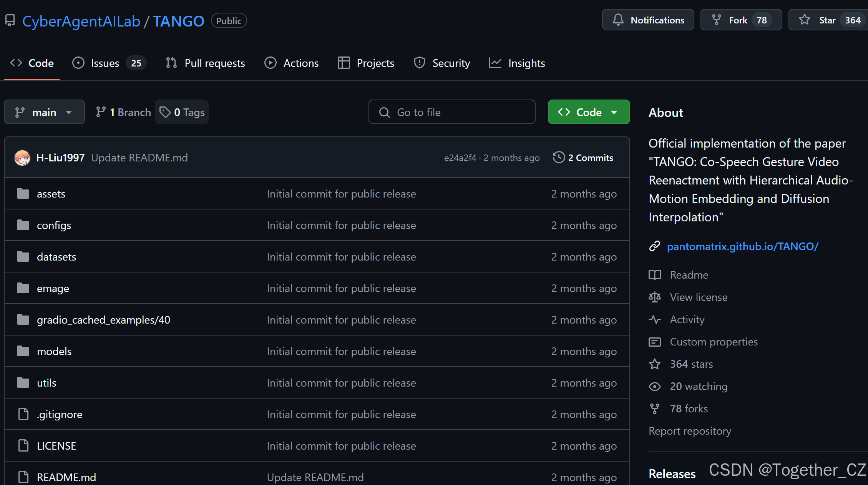Click the Report repository link

coord(690,431)
